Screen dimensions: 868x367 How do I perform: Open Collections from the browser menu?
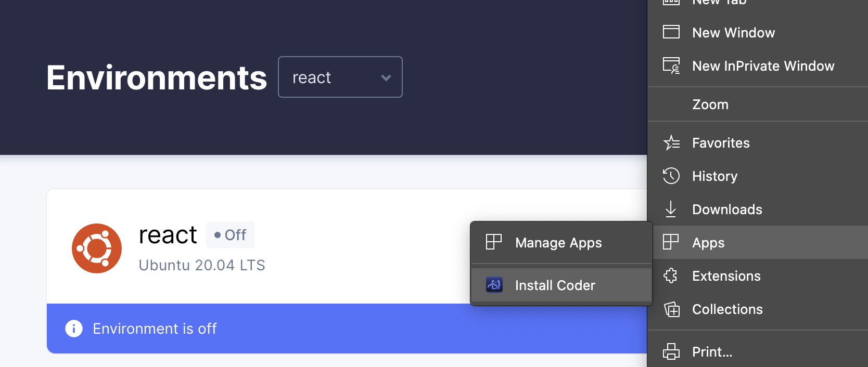758,309
